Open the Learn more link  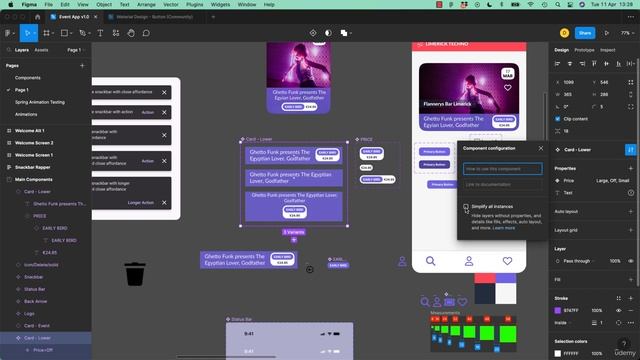pos(504,228)
